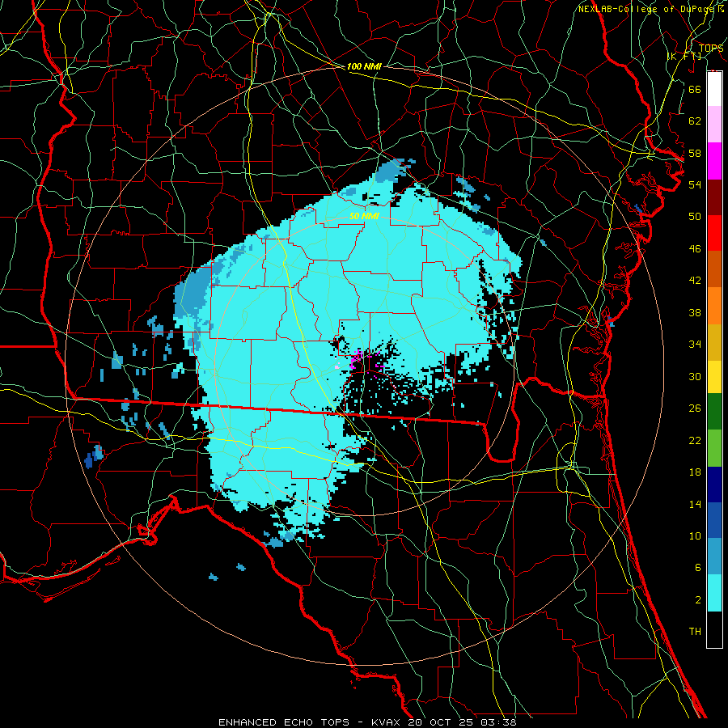The image size is (728, 728).
Task: Select the bright red legend swatch
Action: 714,233
